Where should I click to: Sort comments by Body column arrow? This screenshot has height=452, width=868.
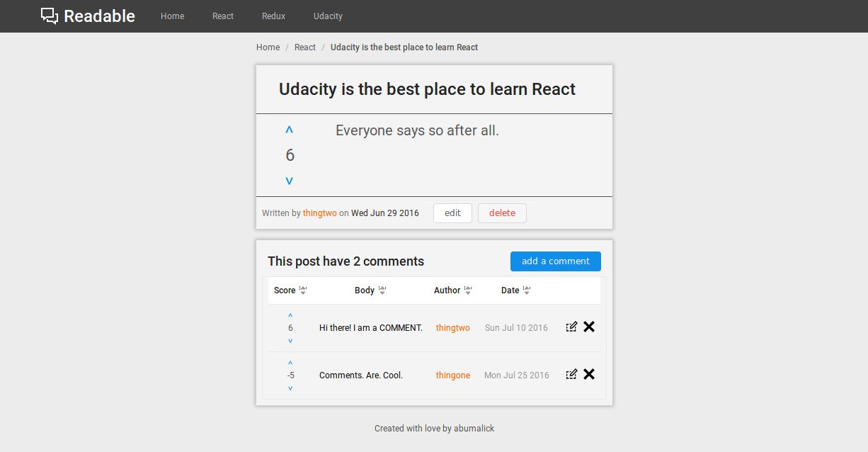382,290
